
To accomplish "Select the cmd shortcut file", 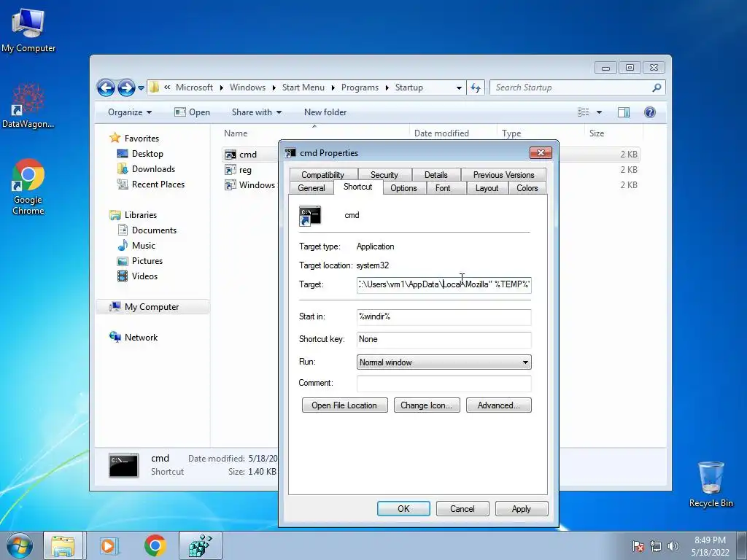I will [x=248, y=155].
